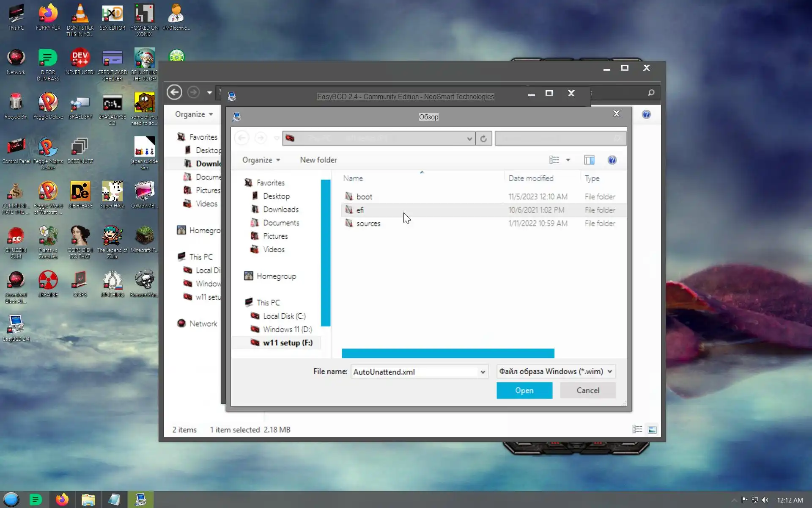Click New folder in the dialog toolbar

(x=318, y=160)
